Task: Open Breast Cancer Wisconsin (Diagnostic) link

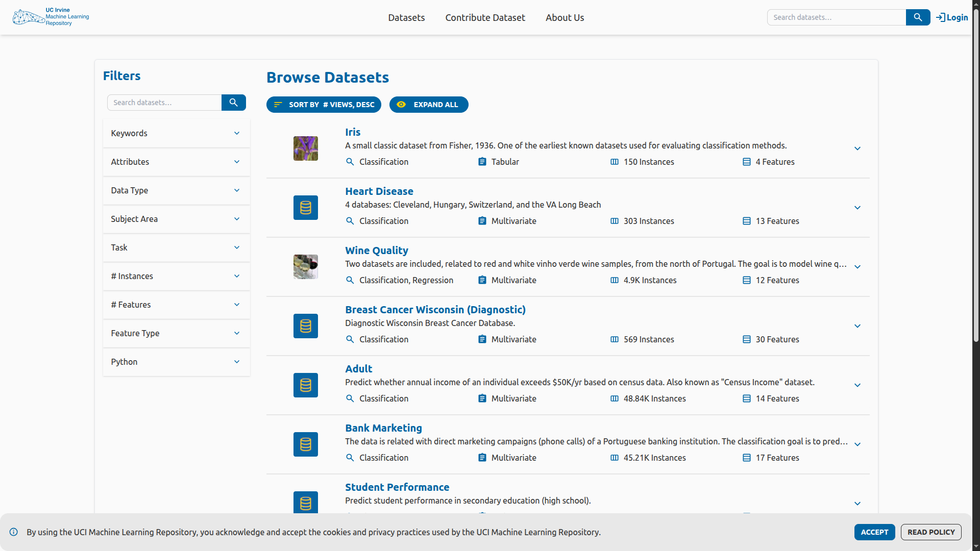Action: click(x=435, y=310)
